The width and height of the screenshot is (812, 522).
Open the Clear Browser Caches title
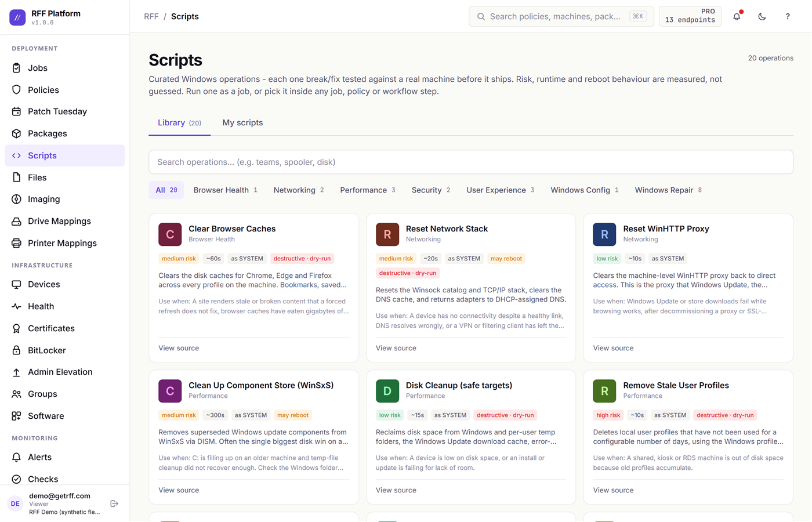[x=232, y=229]
